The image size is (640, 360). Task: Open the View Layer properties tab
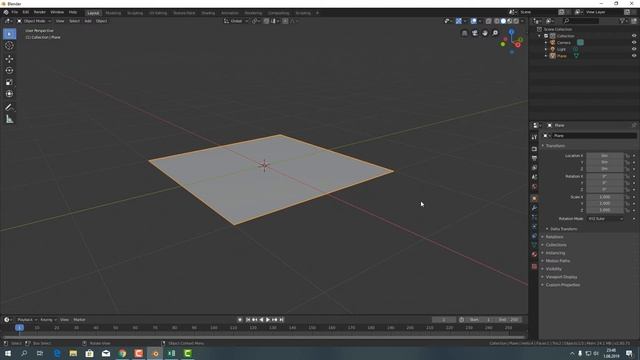534,168
